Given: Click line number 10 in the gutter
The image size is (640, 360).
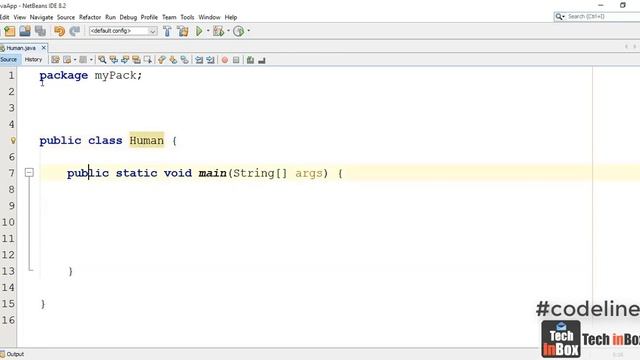Looking at the screenshot, I should tap(8, 222).
